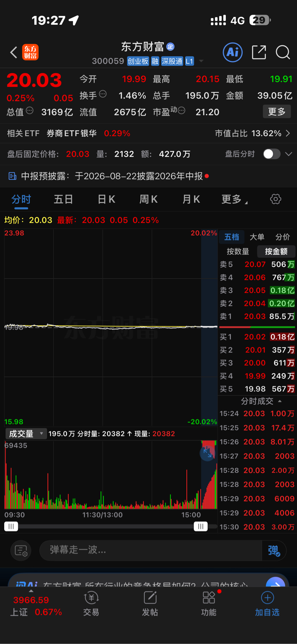The height and width of the screenshot is (644, 297).
Task: Open the Ai assistant icon
Action: (233, 52)
